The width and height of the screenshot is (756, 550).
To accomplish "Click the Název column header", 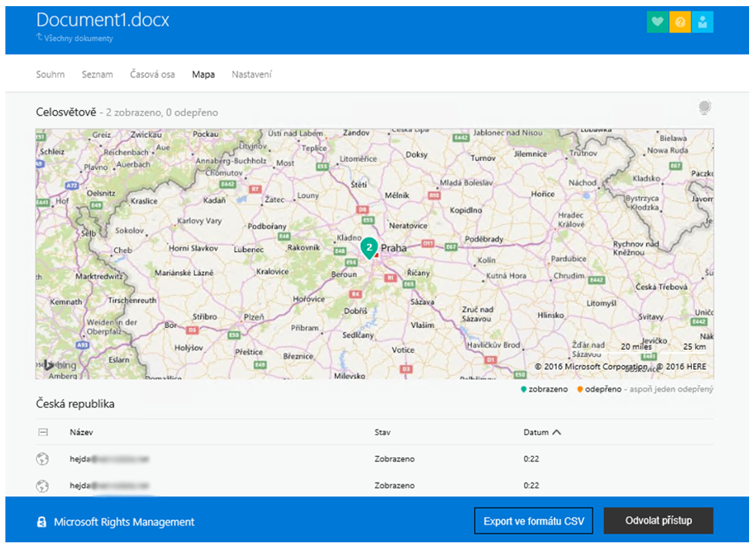I will [x=81, y=432].
